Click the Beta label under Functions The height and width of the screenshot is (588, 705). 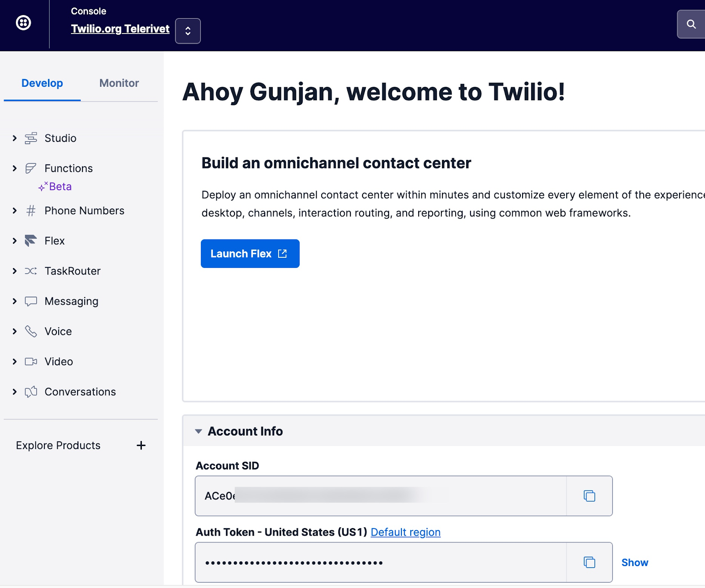55,186
